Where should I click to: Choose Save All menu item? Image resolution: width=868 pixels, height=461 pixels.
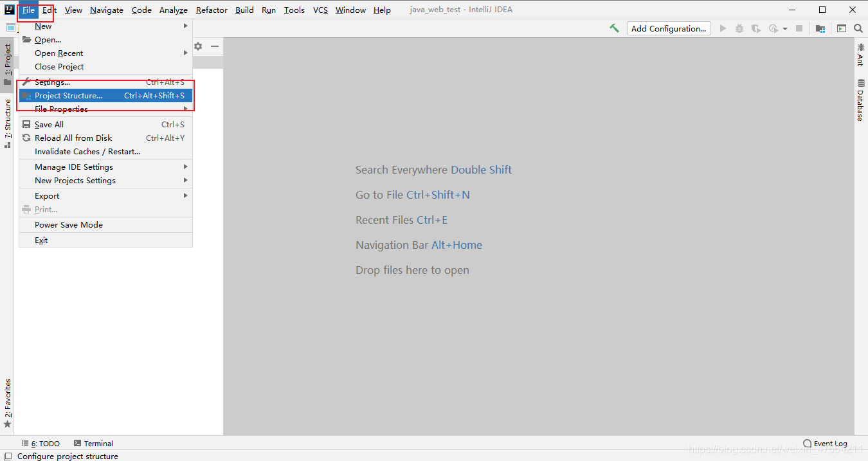105,125
